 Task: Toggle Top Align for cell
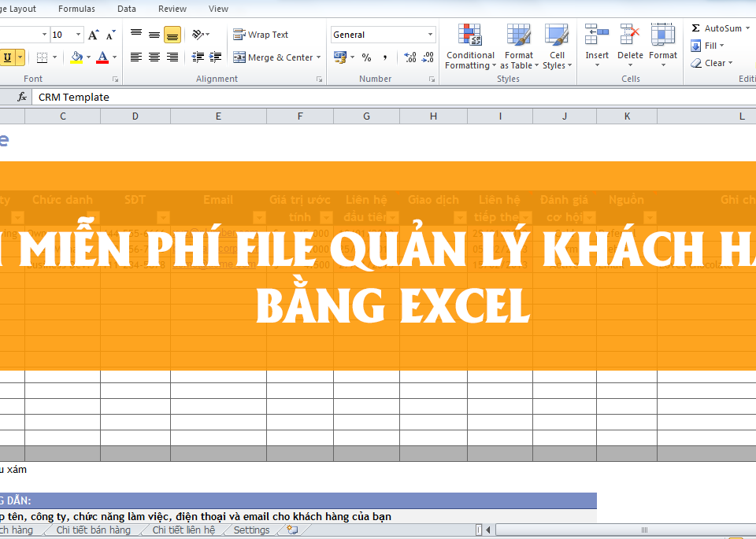pyautogui.click(x=136, y=34)
